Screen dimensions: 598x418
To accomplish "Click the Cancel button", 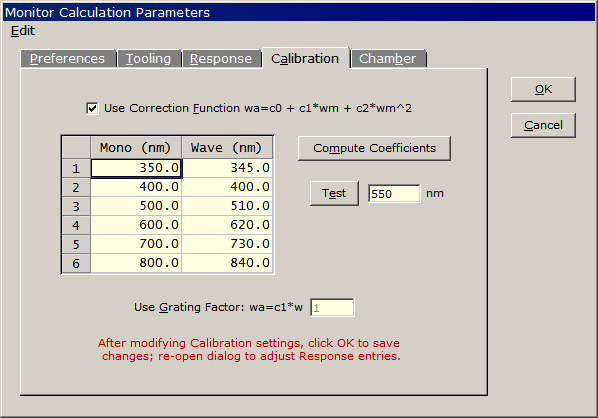I will click(543, 125).
